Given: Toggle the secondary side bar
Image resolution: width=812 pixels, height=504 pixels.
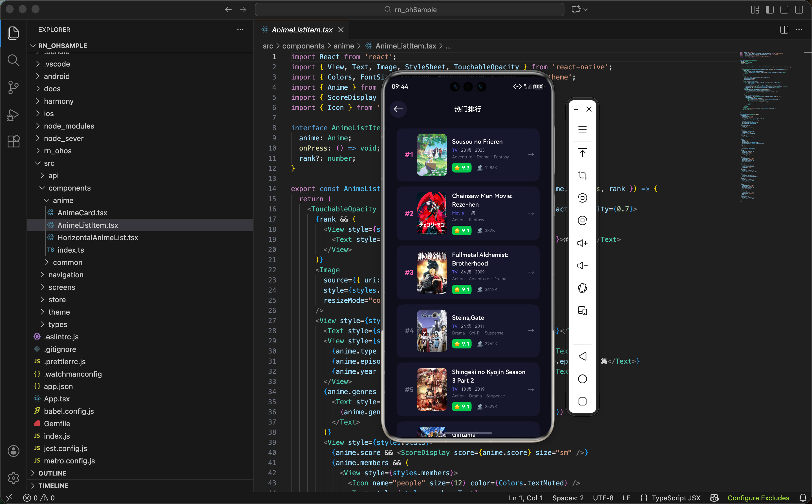Looking at the screenshot, I should (799, 10).
